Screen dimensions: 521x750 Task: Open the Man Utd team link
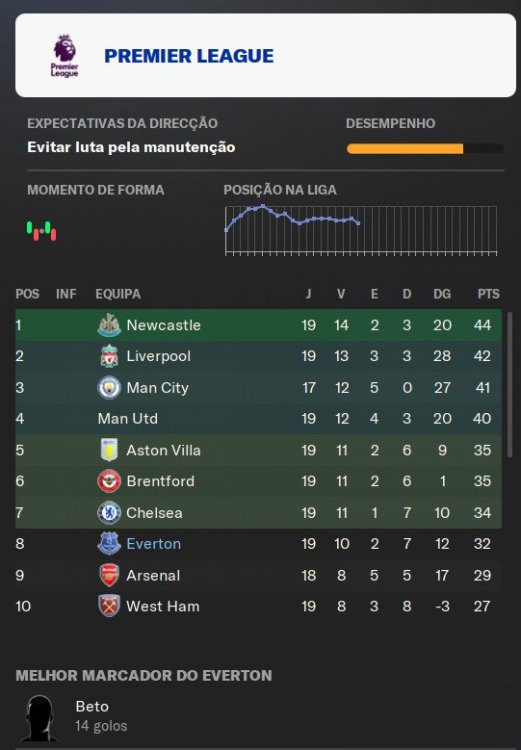127,419
